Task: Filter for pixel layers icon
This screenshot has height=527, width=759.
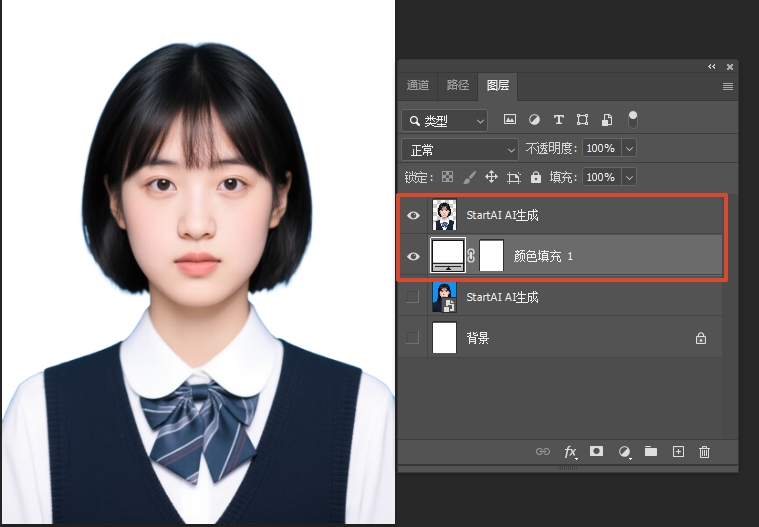Action: (510, 119)
